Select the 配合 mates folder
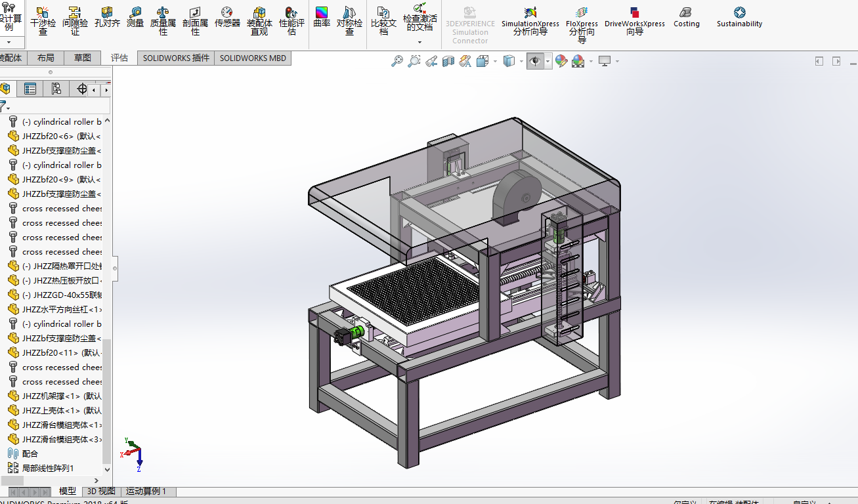Image resolution: width=858 pixels, height=504 pixels. point(24,453)
